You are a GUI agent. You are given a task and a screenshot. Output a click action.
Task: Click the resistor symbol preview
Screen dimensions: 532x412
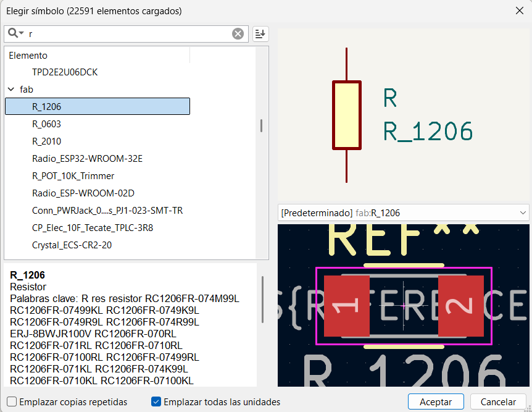(x=346, y=115)
